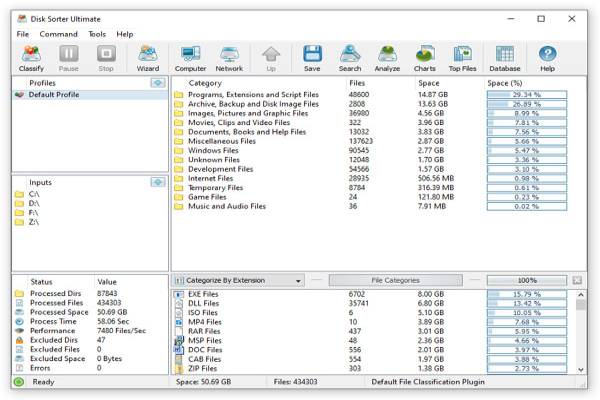Click the 29.34 % space bar
This screenshot has height=400, width=600.
526,94
